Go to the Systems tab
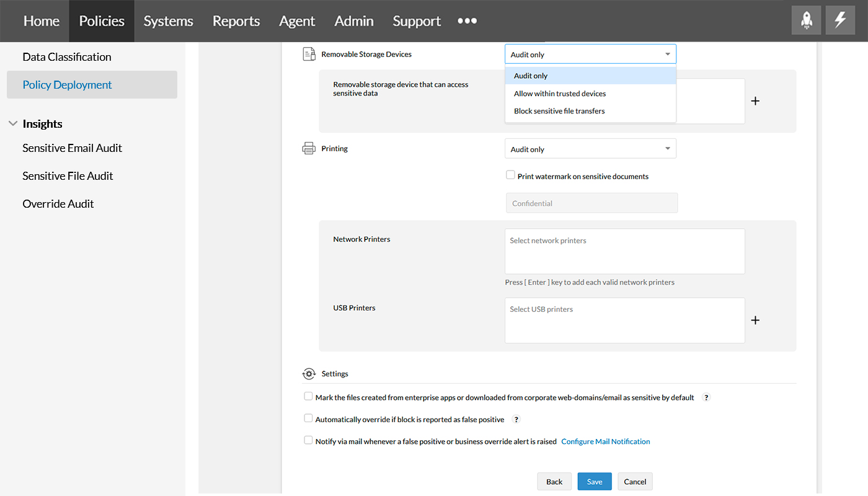This screenshot has width=868, height=496. pyautogui.click(x=168, y=21)
